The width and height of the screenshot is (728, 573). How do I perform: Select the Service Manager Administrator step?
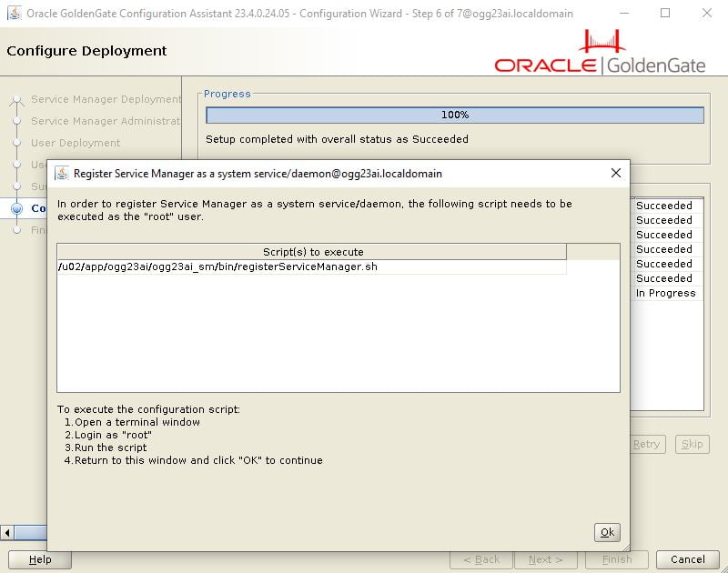106,121
